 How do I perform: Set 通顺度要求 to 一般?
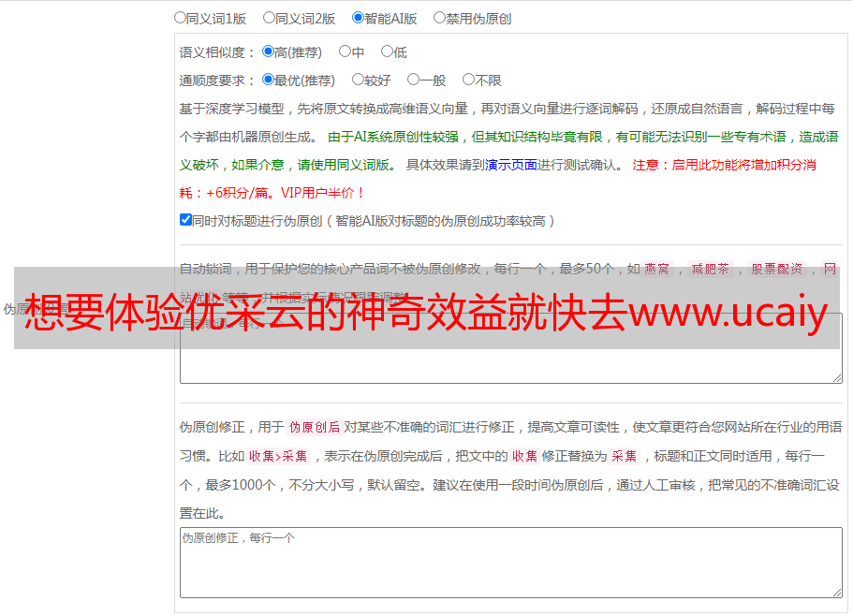[414, 80]
